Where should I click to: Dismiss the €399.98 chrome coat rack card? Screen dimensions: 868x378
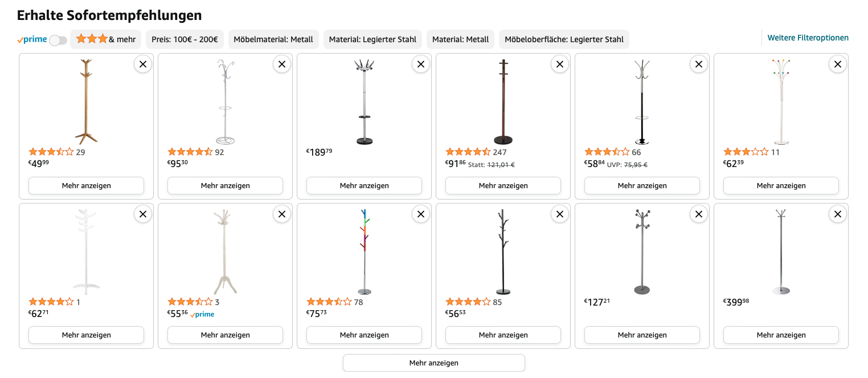click(x=838, y=214)
